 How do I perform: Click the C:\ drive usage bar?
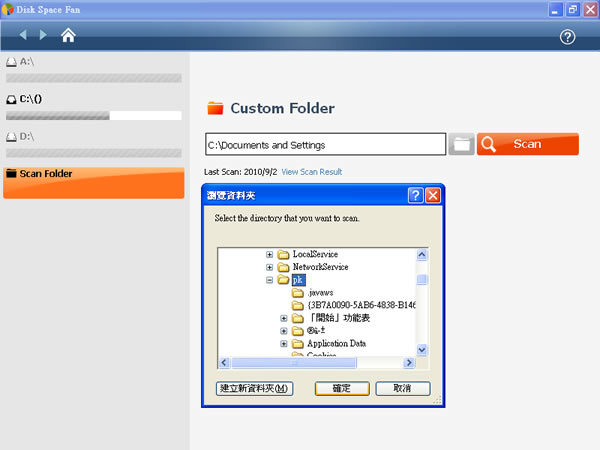pos(94,116)
